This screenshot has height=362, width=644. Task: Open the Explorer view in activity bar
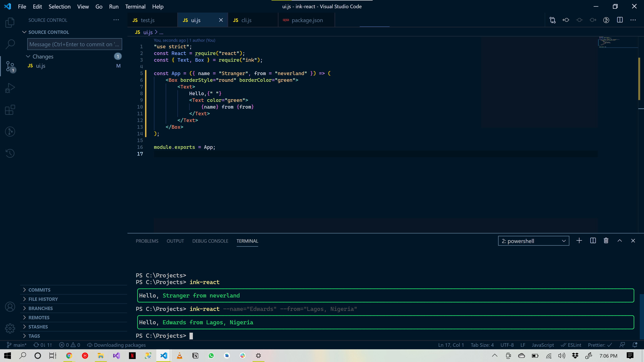coord(10,22)
